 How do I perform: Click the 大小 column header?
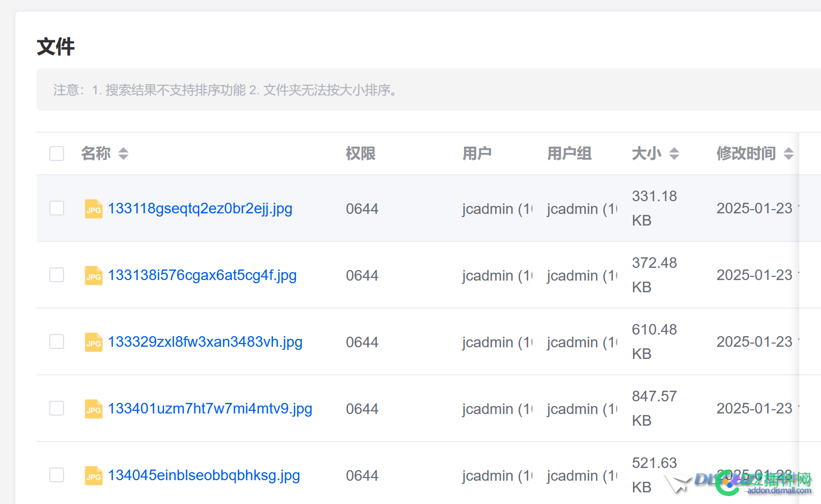click(647, 154)
